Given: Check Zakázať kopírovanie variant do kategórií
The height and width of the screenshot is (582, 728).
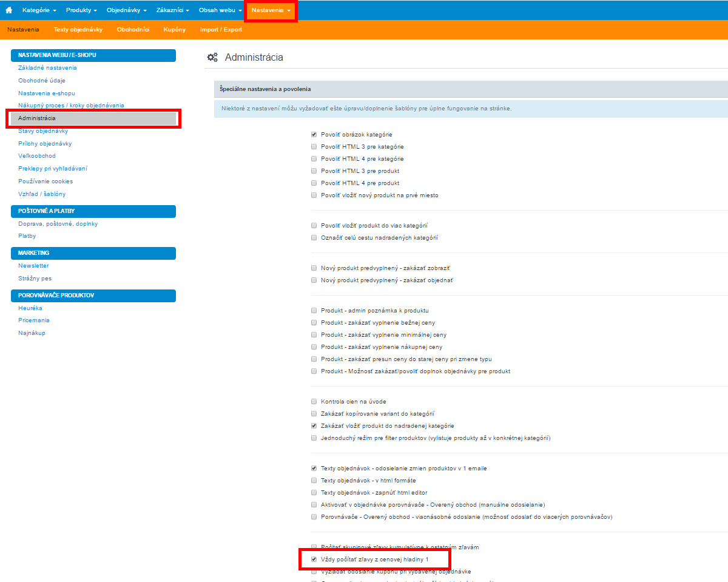Looking at the screenshot, I should pos(314,414).
